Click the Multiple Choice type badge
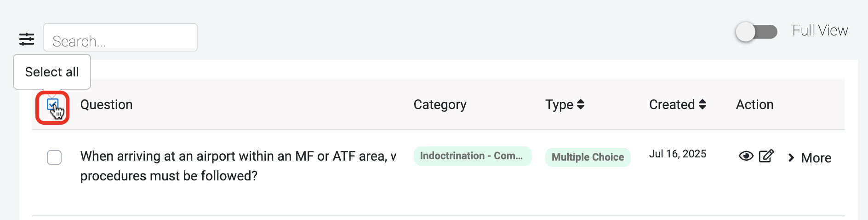This screenshot has width=868, height=220. pos(588,157)
